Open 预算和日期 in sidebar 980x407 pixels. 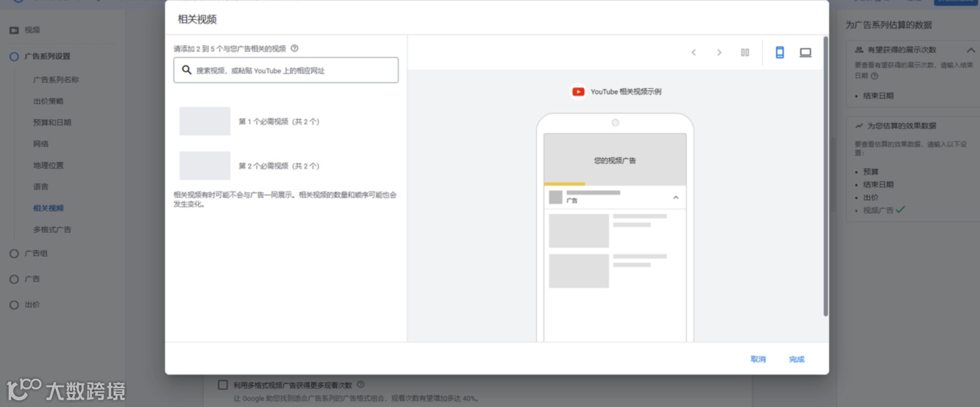tap(52, 123)
